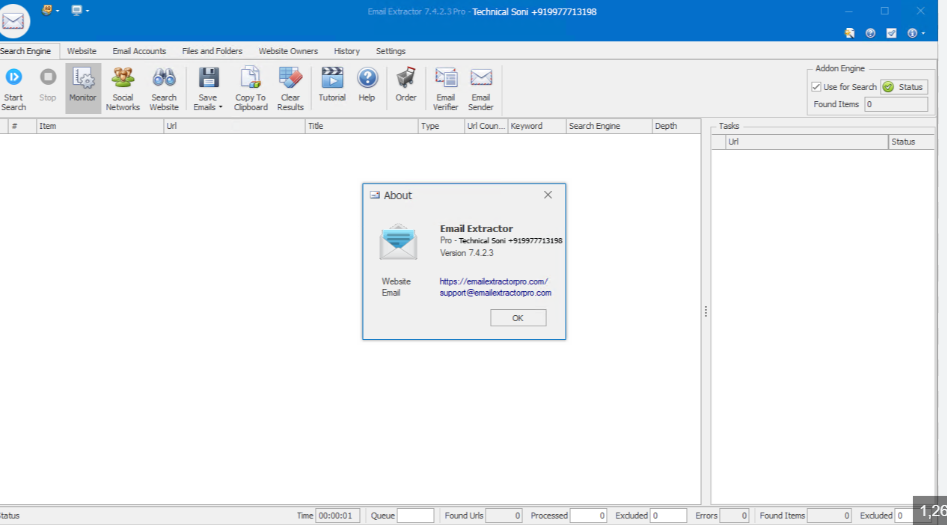Toggle the Monitor tool
Screen dimensions: 947x525
coord(83,88)
